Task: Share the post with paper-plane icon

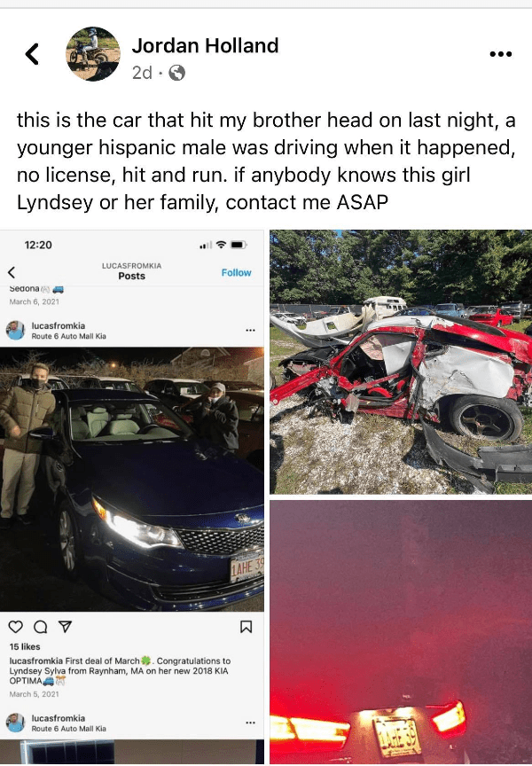Action: pyautogui.click(x=65, y=626)
